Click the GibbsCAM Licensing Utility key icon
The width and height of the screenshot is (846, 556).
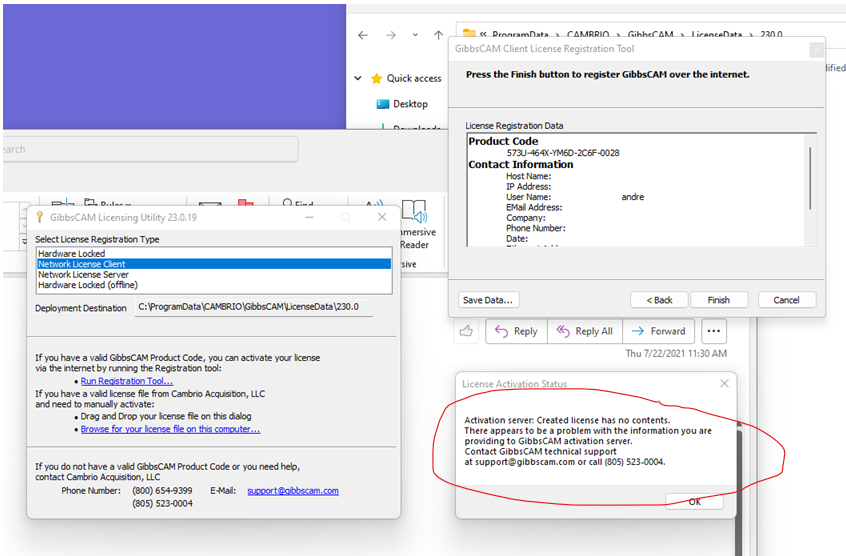point(39,217)
